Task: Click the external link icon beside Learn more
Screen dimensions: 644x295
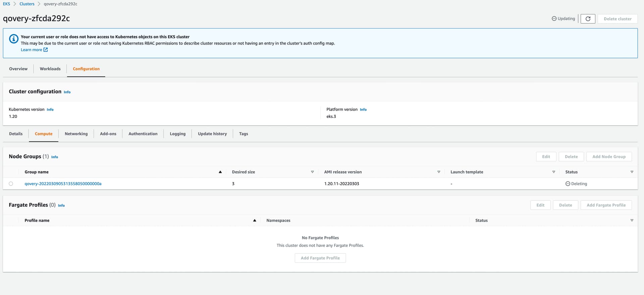Action: pyautogui.click(x=46, y=50)
